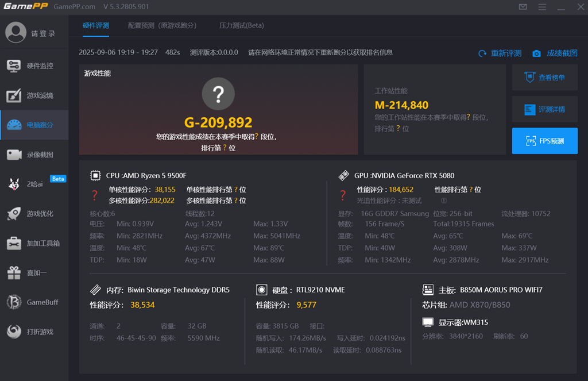Click chipset text AMD X870/B850
Viewport: 588px width, 381px height.
point(479,305)
